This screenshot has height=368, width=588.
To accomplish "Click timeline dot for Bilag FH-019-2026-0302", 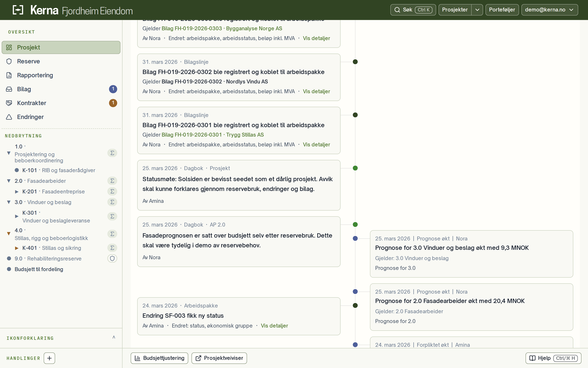I will click(355, 62).
